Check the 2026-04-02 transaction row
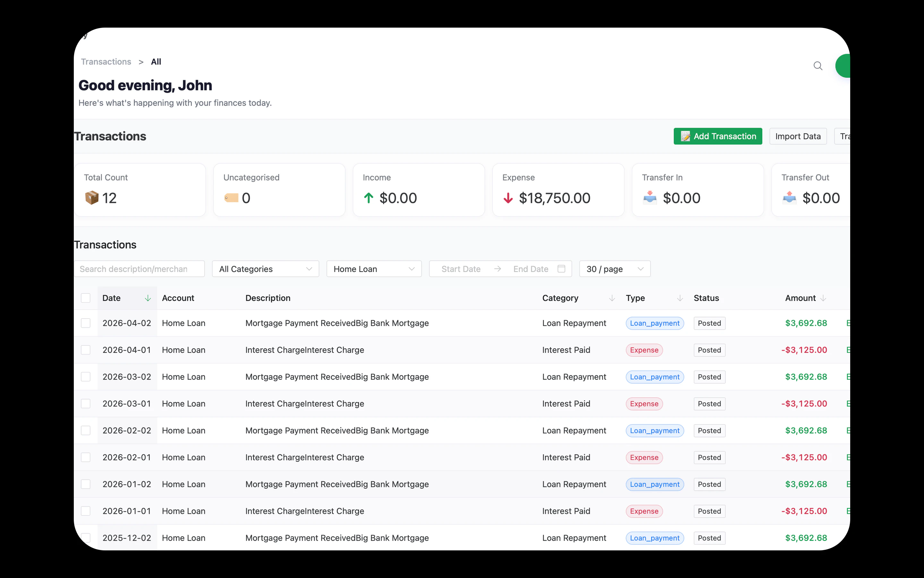This screenshot has height=578, width=924. [86, 323]
